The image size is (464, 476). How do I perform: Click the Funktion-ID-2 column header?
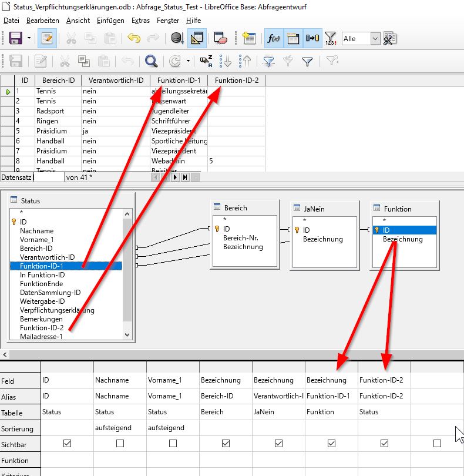point(237,81)
